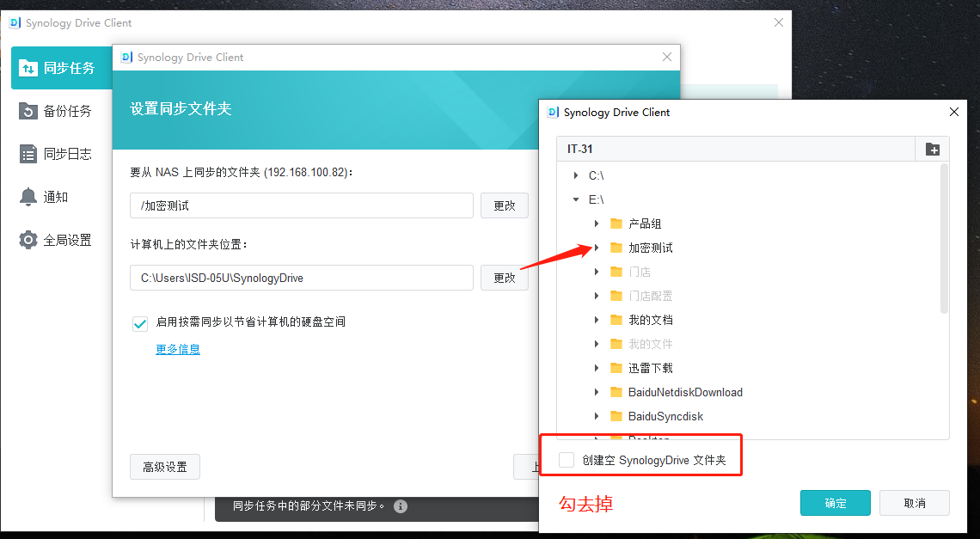Expand the 我的文档 folder
The height and width of the screenshot is (539, 980).
tap(597, 320)
